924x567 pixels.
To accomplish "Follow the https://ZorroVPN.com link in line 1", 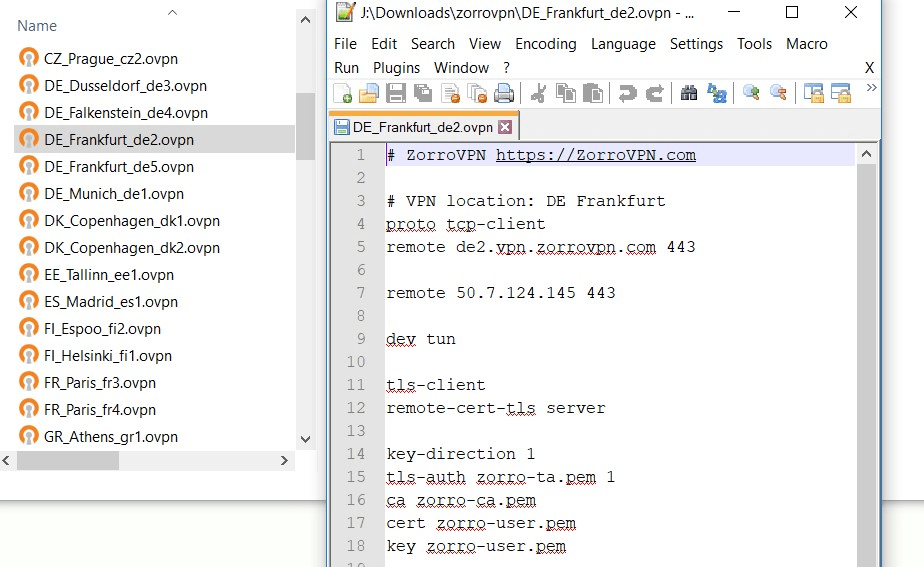I will click(x=596, y=155).
